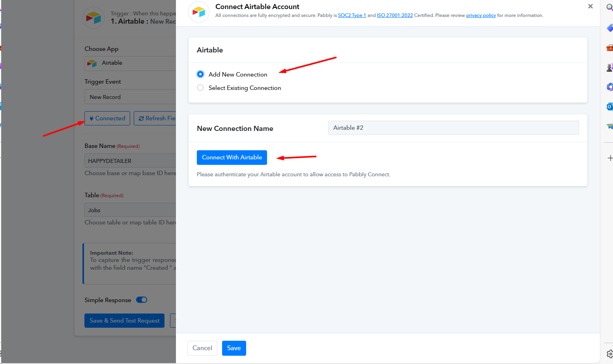Click the Important Note heading
This screenshot has height=364, width=613.
tap(112, 253)
